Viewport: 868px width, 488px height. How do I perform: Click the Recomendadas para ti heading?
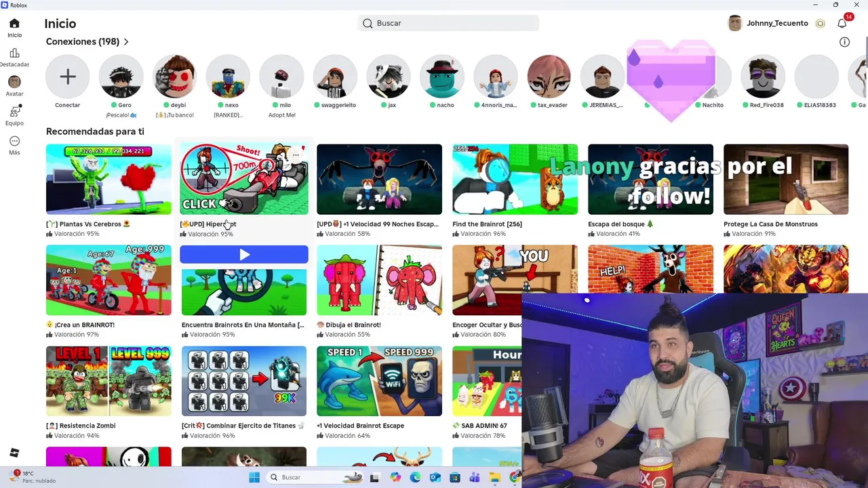(x=95, y=131)
